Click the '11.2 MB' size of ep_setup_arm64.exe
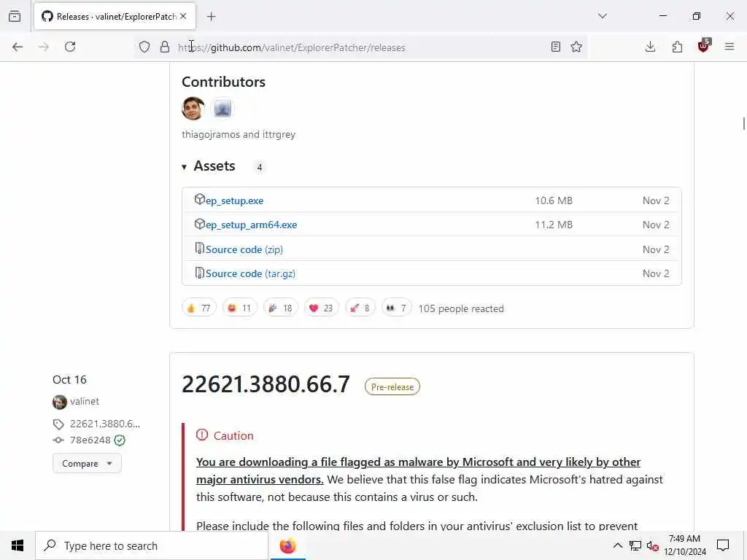The height and width of the screenshot is (560, 747). coord(554,225)
